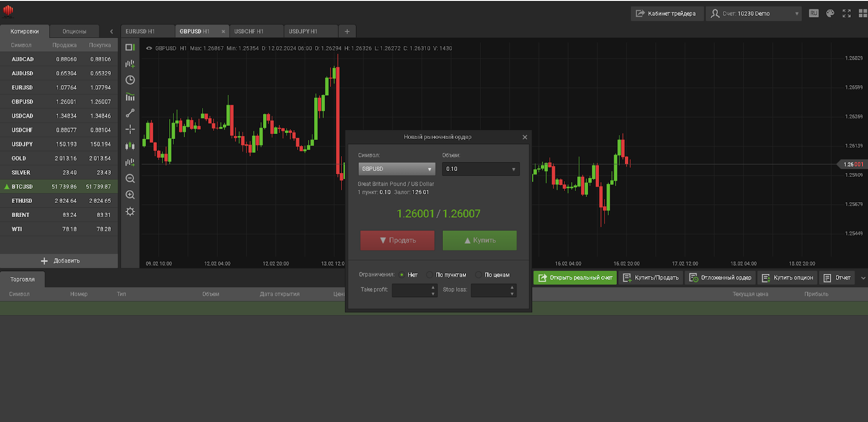Switch to the Котировки tab

click(x=24, y=31)
